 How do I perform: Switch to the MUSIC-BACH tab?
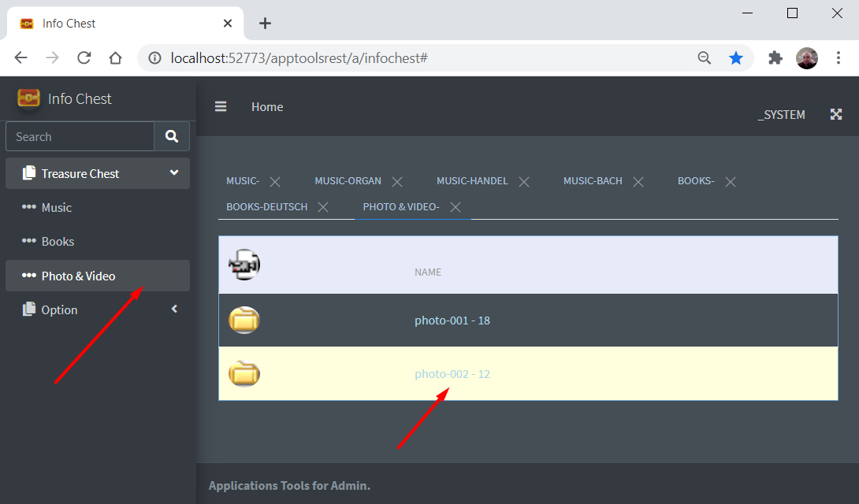click(x=593, y=180)
